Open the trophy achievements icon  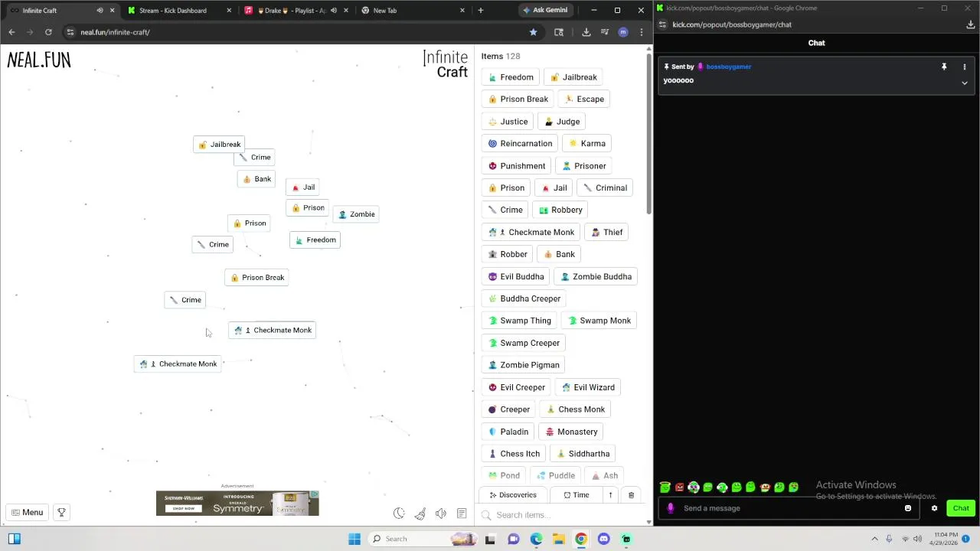pos(61,513)
